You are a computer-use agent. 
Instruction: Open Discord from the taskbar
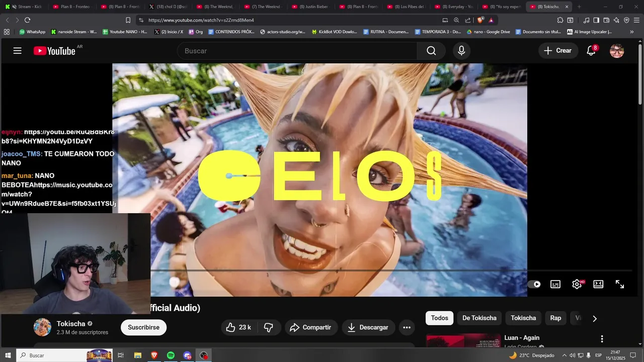coord(187,355)
